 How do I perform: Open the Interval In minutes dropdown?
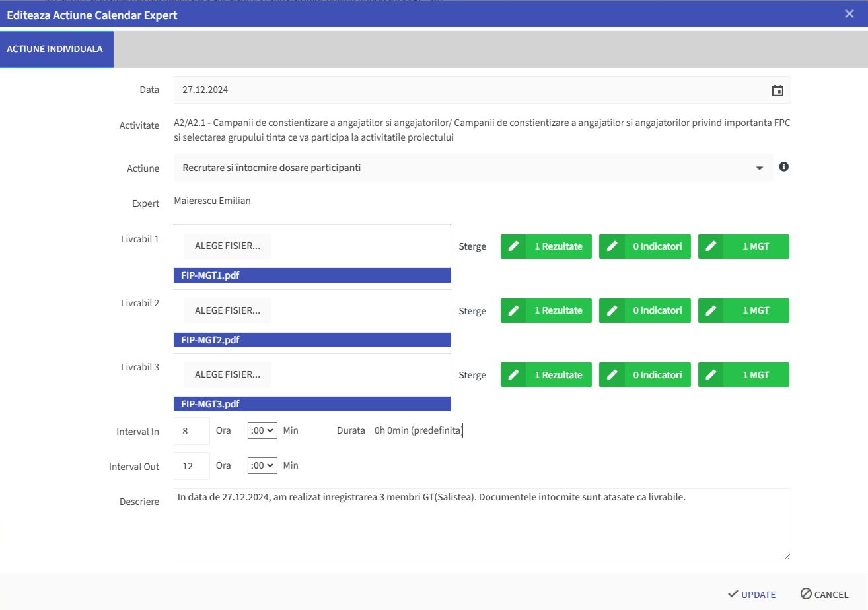pyautogui.click(x=262, y=430)
